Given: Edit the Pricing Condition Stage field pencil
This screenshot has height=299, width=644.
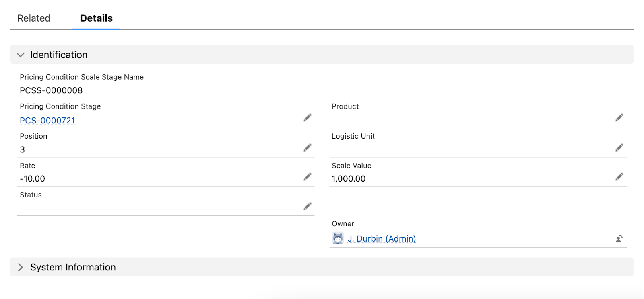Looking at the screenshot, I should (308, 118).
